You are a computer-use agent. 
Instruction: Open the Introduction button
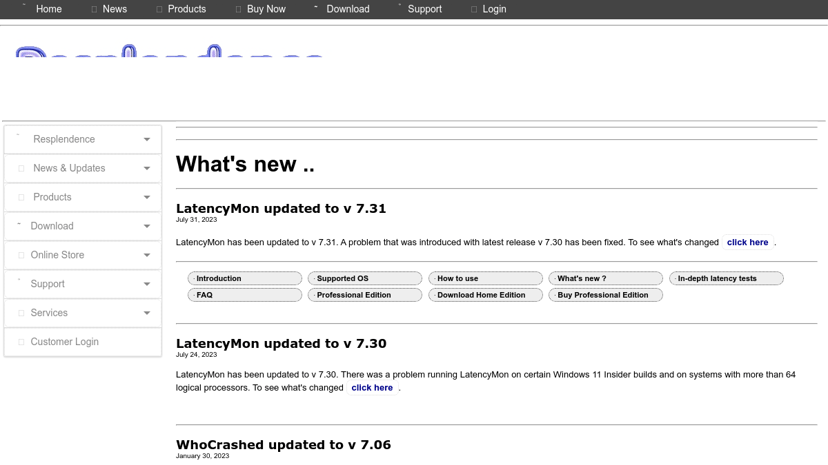click(244, 279)
